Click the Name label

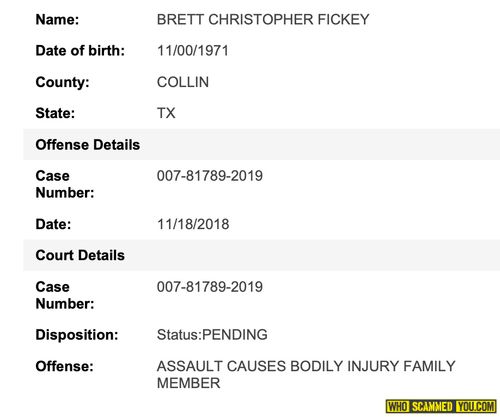pos(57,19)
